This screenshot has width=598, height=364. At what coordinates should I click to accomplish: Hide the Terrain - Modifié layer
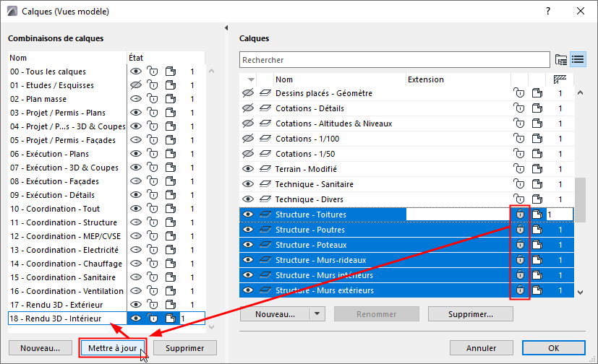(x=248, y=169)
